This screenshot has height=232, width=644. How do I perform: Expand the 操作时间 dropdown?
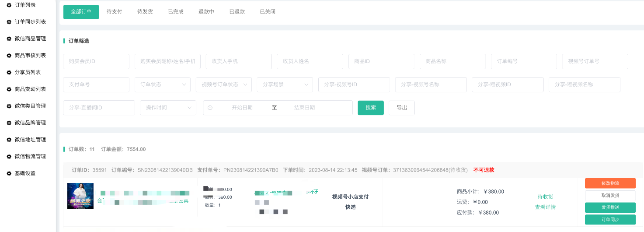pyautogui.click(x=168, y=108)
